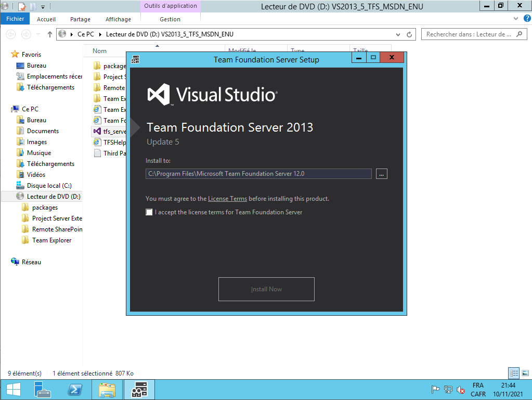This screenshot has width=532, height=400.
Task: Open the address bar history dropdown
Action: click(398, 34)
